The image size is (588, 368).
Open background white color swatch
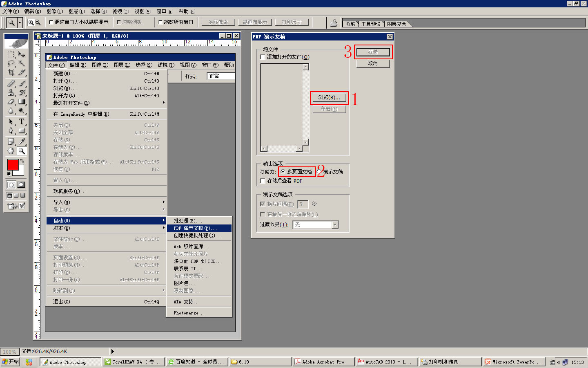tap(20, 172)
